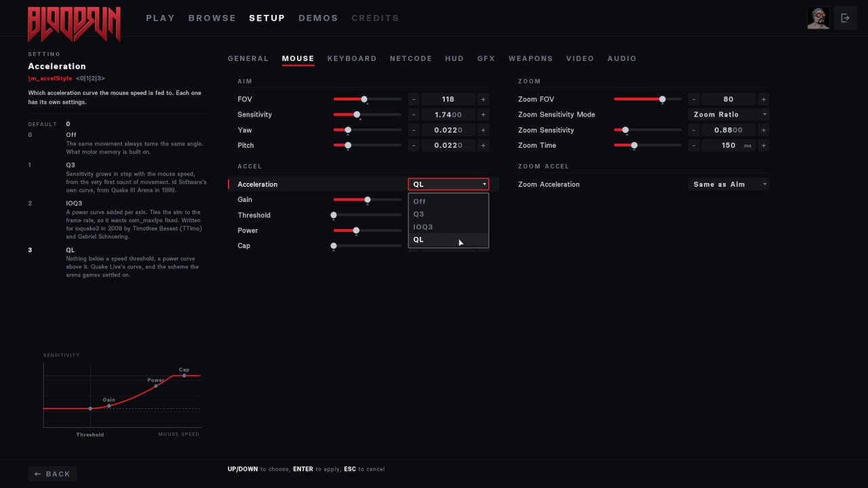Pick Q3 from the Acceleration list

pyautogui.click(x=448, y=214)
